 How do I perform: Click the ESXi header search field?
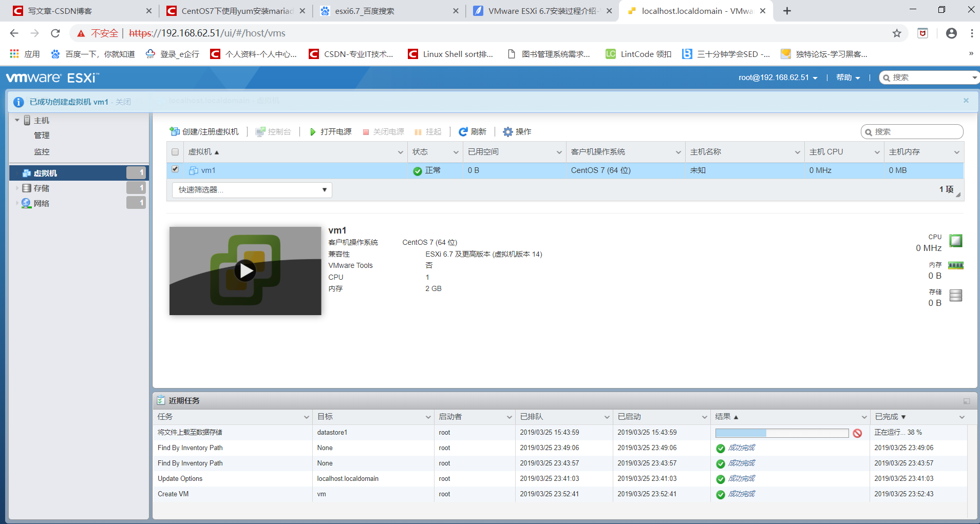pyautogui.click(x=929, y=77)
